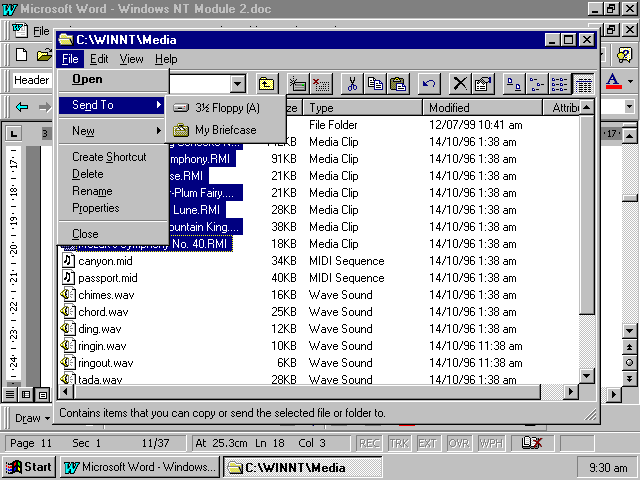Click the Paste clipboard icon
Viewport: 640px width, 480px height.
coord(398,85)
